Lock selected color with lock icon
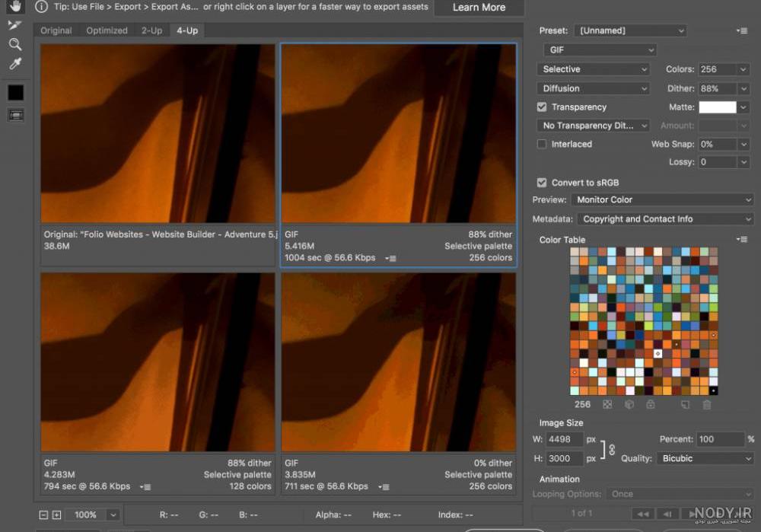Screen dimensions: 761x532 coord(651,404)
